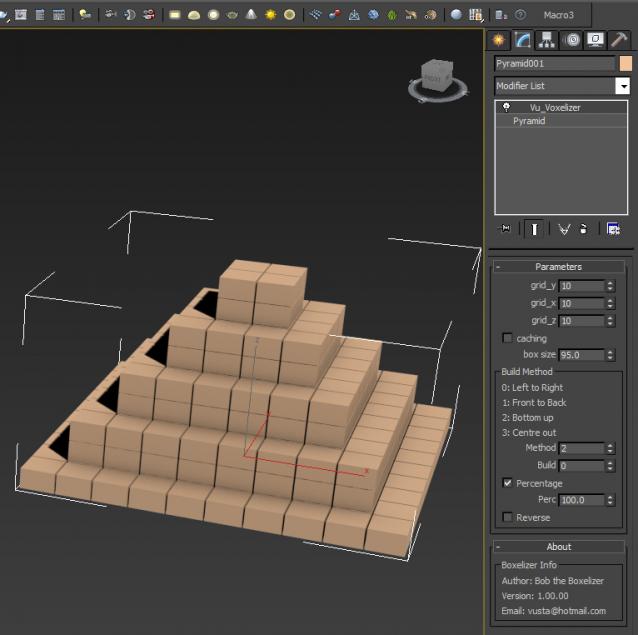Click 'Author: Bob the Boxelizer' text

click(553, 581)
